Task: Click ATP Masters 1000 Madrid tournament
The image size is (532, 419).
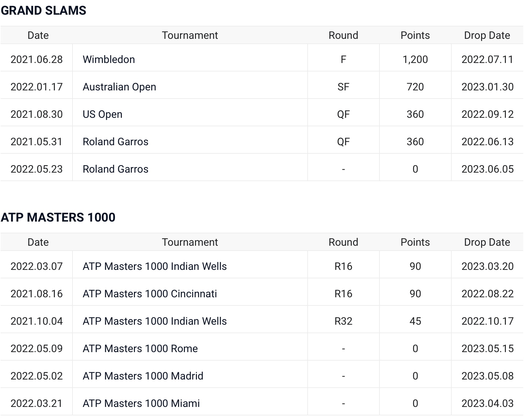Action: (x=143, y=376)
